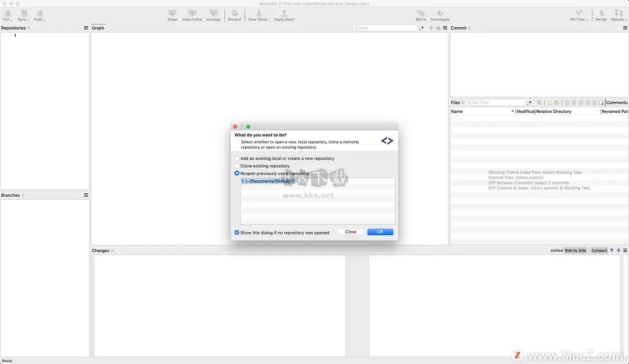Click the Merge toolbar icon
The width and height of the screenshot is (629, 364).
[601, 13]
